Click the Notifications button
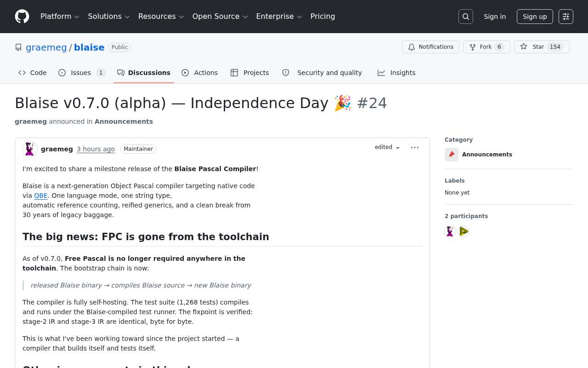 430,47
